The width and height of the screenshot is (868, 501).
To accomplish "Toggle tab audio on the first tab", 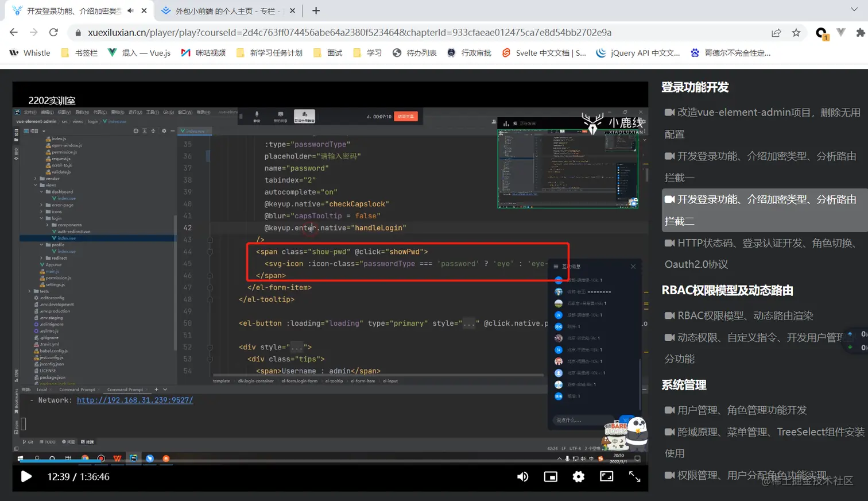I will coord(130,11).
